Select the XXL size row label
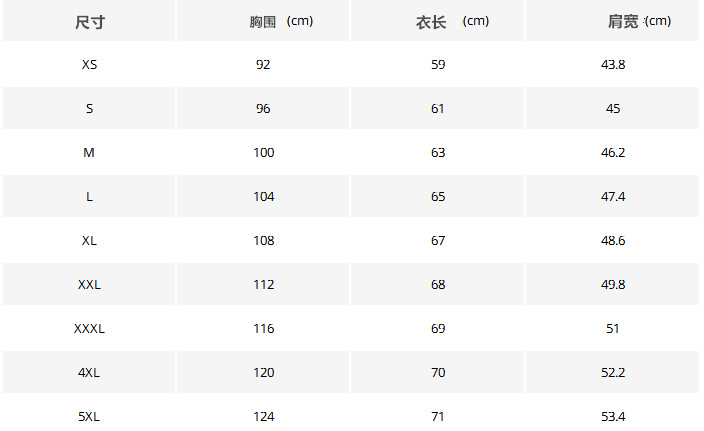The height and width of the screenshot is (431, 704). tap(89, 284)
